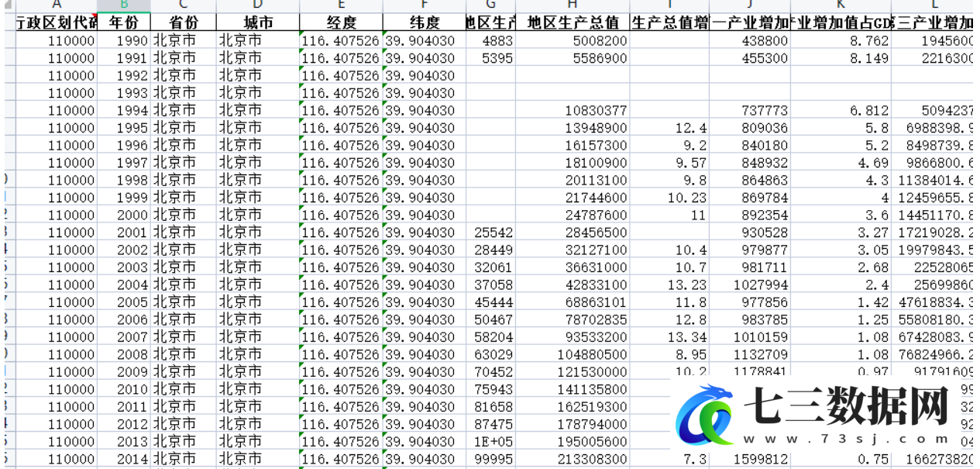Select column K value 0.75
The width and height of the screenshot is (980, 469).
point(841,459)
